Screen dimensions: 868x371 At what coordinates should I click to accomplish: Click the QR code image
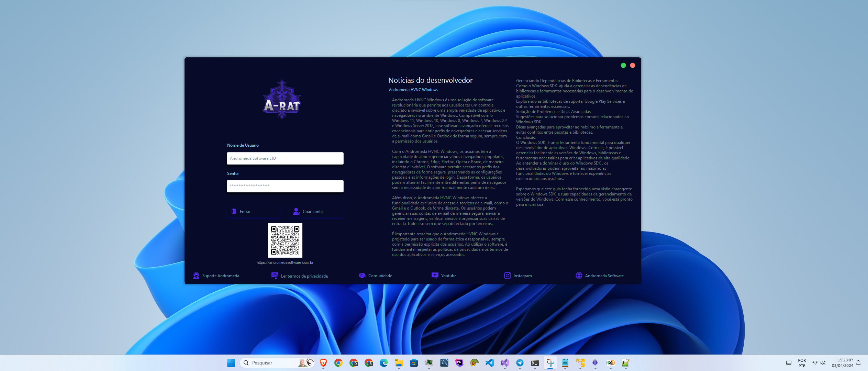click(285, 240)
